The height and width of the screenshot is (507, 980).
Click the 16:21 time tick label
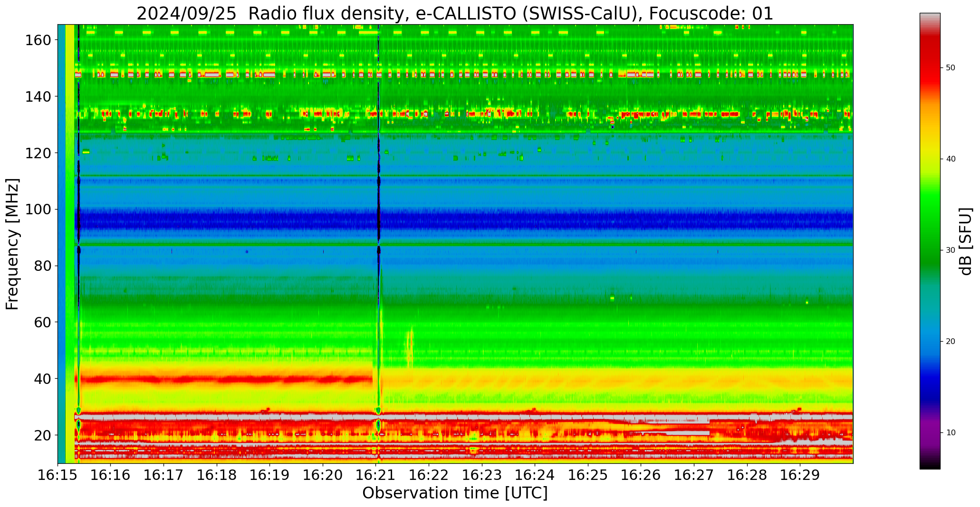(376, 475)
